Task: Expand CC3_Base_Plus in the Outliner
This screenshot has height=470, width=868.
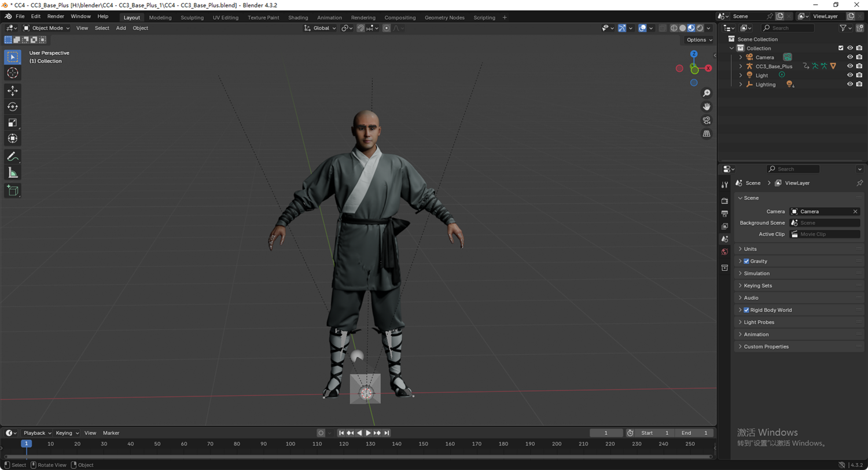Action: [741, 66]
